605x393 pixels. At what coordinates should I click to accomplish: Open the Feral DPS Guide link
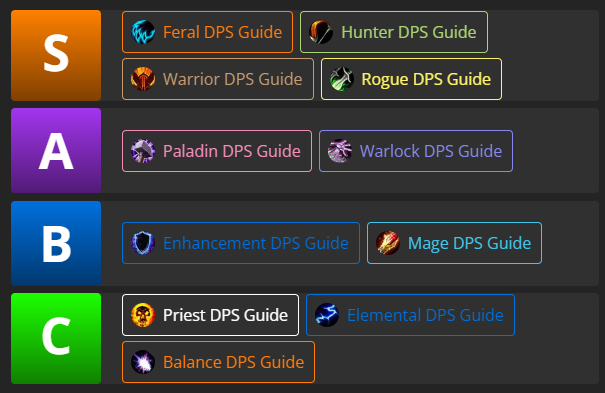(x=222, y=32)
